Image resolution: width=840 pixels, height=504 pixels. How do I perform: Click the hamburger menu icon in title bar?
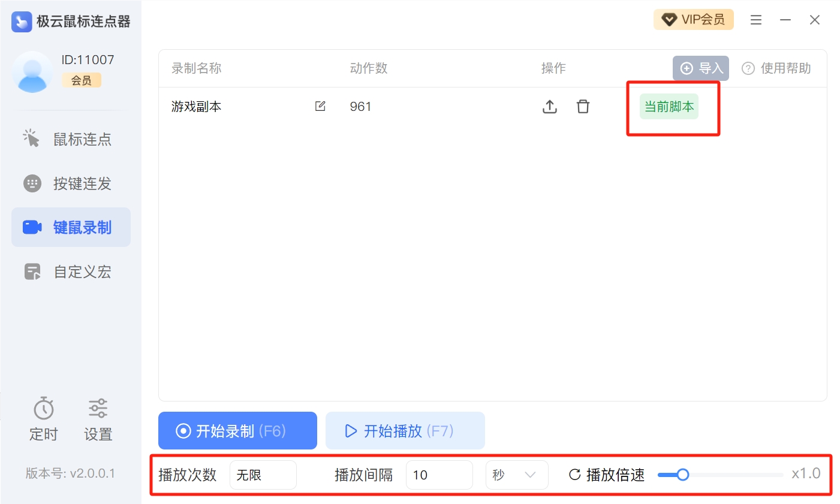[x=756, y=20]
